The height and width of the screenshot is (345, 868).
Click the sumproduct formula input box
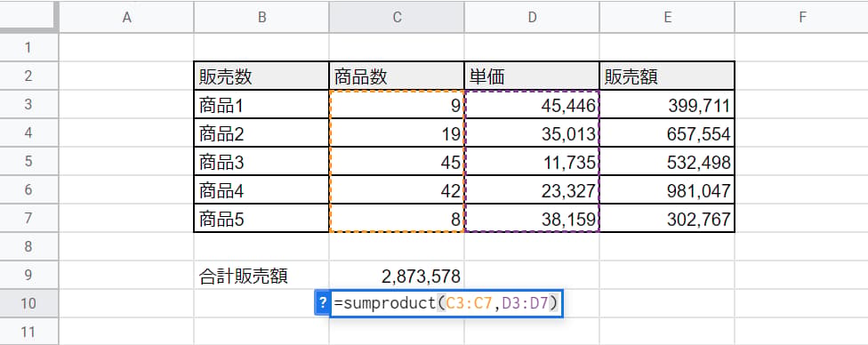[x=446, y=303]
